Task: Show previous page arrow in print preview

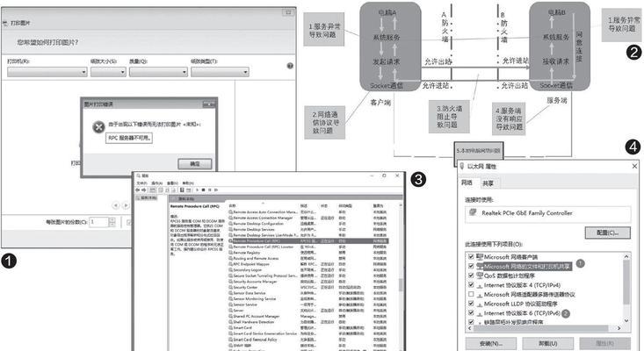Action: [116, 205]
